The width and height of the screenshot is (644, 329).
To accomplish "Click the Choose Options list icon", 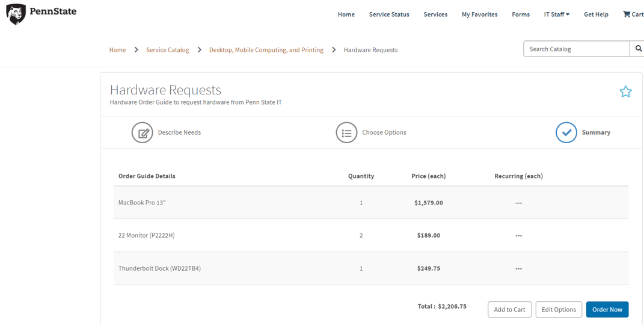I will point(346,133).
